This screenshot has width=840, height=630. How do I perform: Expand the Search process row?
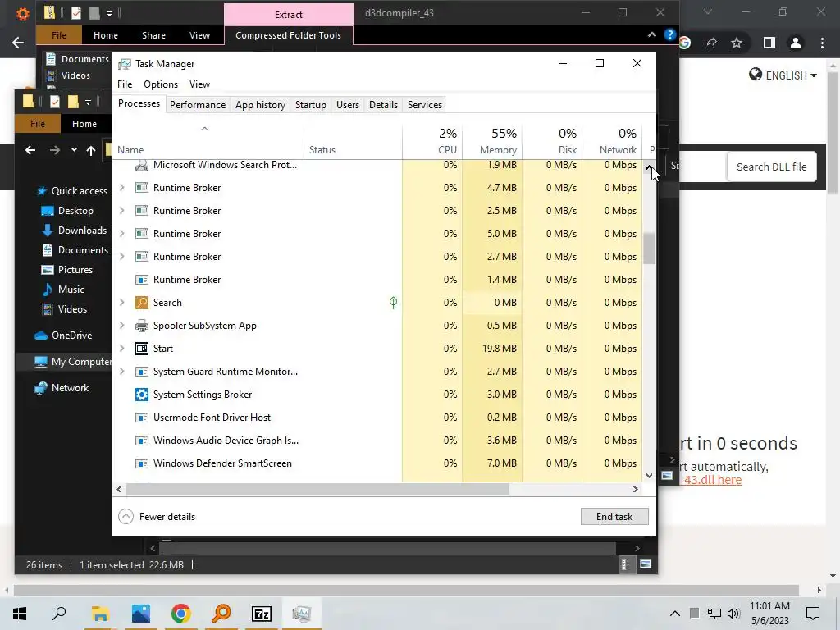pyautogui.click(x=121, y=303)
